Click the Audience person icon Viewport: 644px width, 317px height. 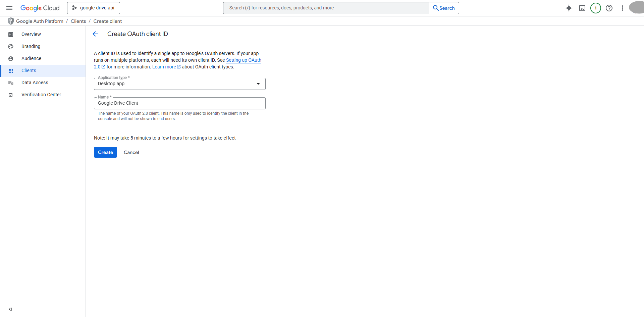(x=11, y=59)
